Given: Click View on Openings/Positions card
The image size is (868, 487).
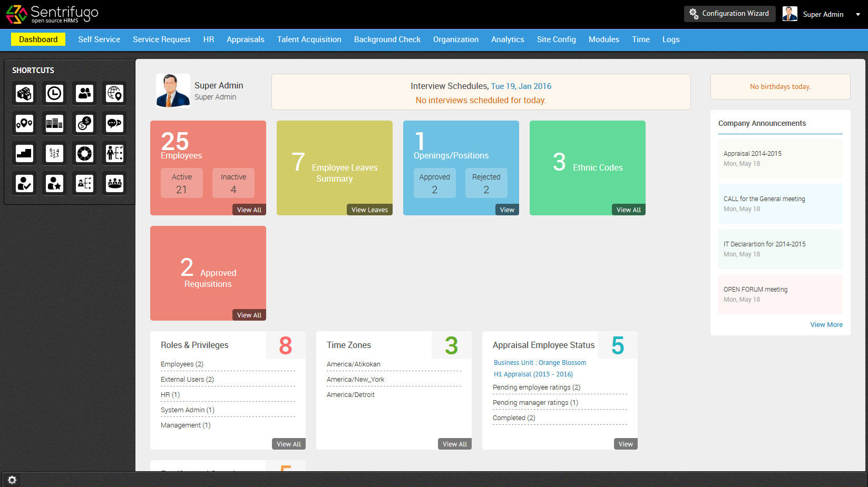Looking at the screenshot, I should (507, 210).
